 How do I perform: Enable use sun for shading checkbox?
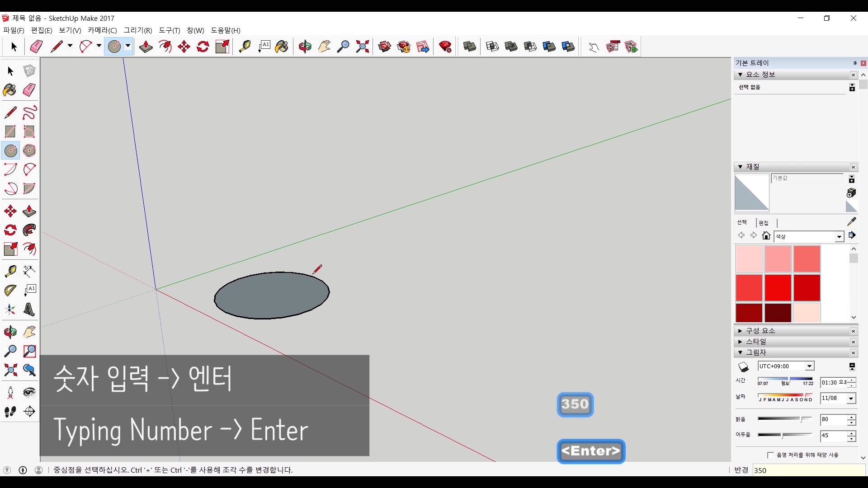tap(771, 455)
